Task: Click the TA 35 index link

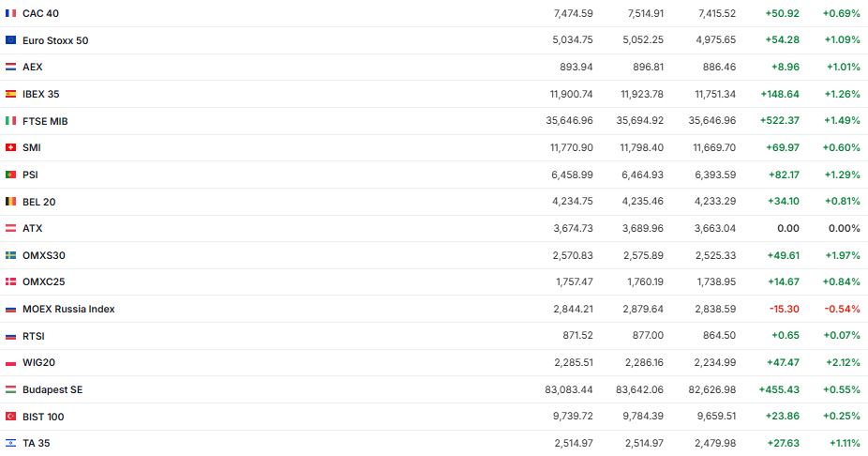Action: 36,443
